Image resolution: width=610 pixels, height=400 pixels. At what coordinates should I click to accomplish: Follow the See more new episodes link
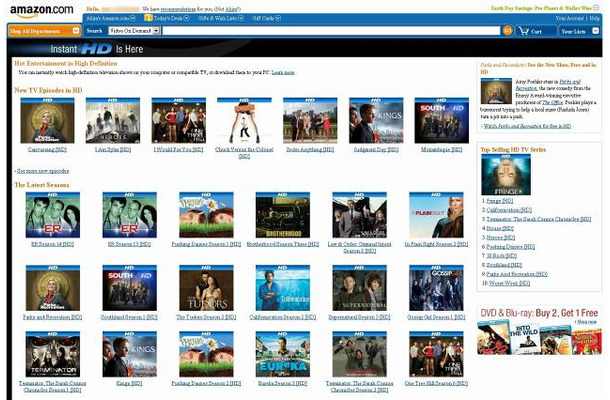(x=43, y=171)
